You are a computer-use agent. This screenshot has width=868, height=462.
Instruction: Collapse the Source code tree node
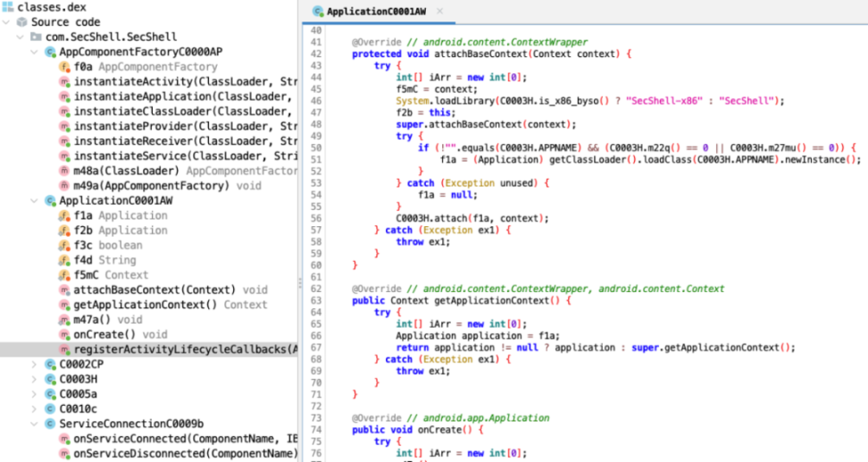click(7, 22)
